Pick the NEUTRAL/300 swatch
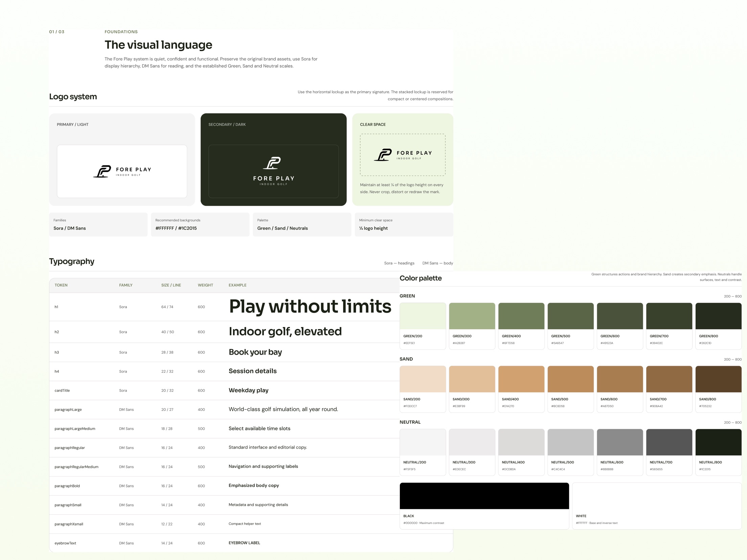Image resolution: width=747 pixels, height=560 pixels. 472,452
